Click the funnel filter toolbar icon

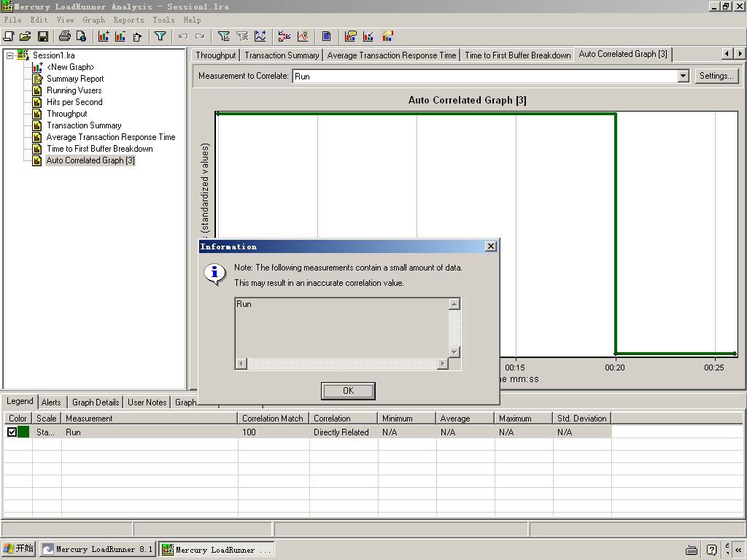(x=160, y=36)
